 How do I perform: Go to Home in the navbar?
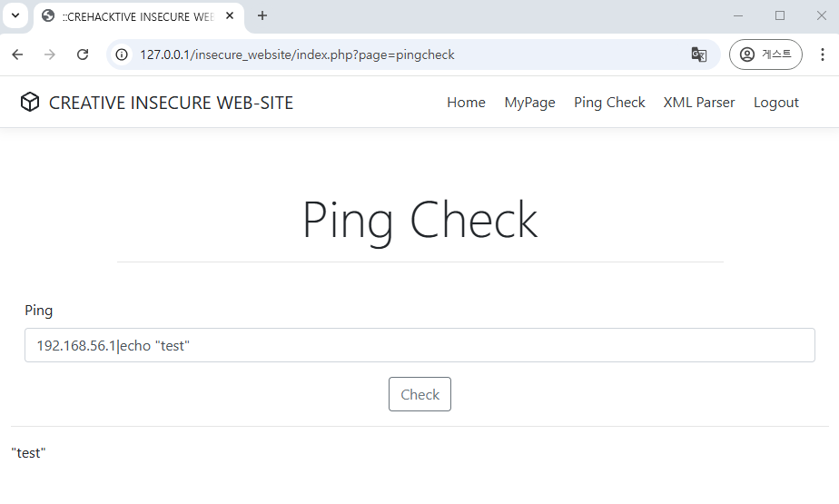[466, 103]
